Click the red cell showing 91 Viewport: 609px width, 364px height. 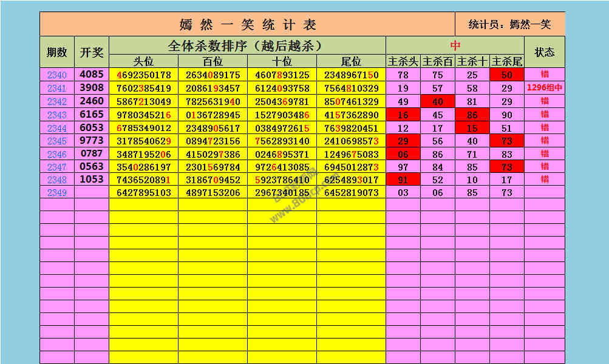[x=403, y=180]
